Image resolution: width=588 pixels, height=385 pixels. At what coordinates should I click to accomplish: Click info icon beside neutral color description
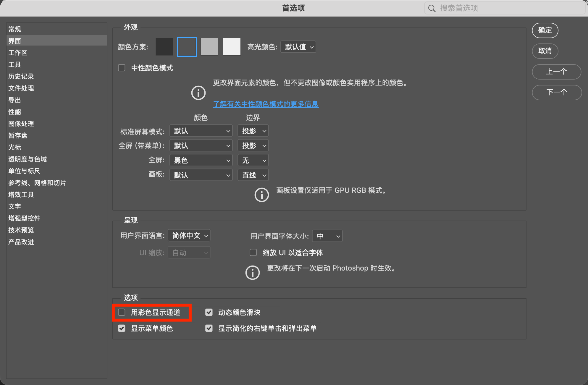coord(198,93)
